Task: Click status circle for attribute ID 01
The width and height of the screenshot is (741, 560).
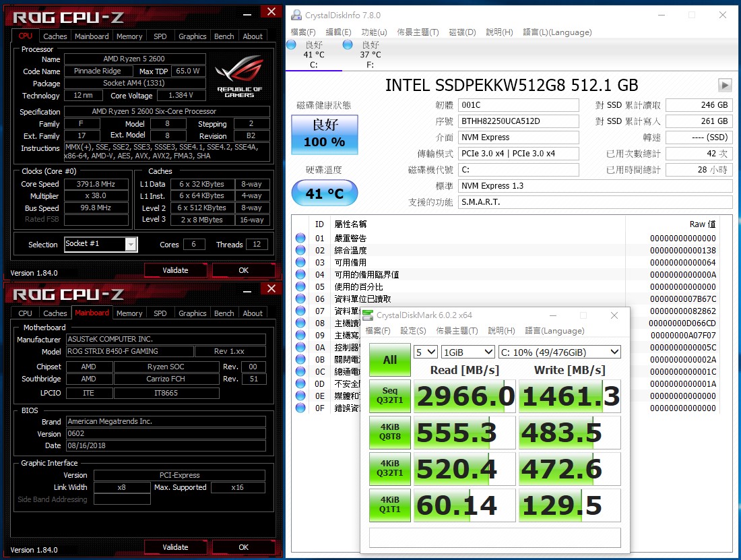Action: (300, 238)
